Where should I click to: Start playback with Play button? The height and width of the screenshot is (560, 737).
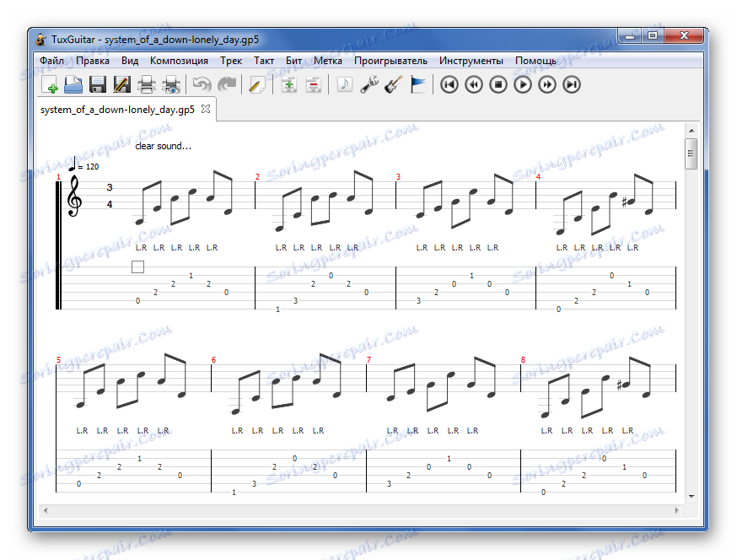[523, 85]
